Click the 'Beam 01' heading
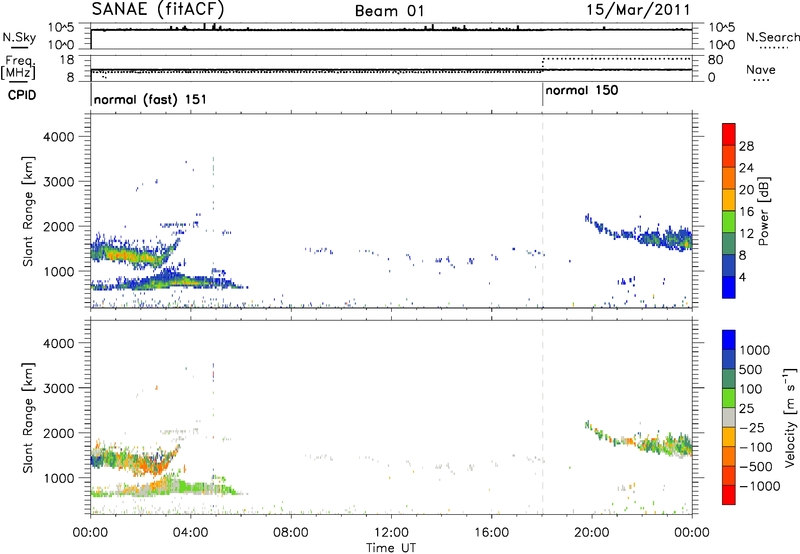The height and width of the screenshot is (554, 800). point(390,11)
